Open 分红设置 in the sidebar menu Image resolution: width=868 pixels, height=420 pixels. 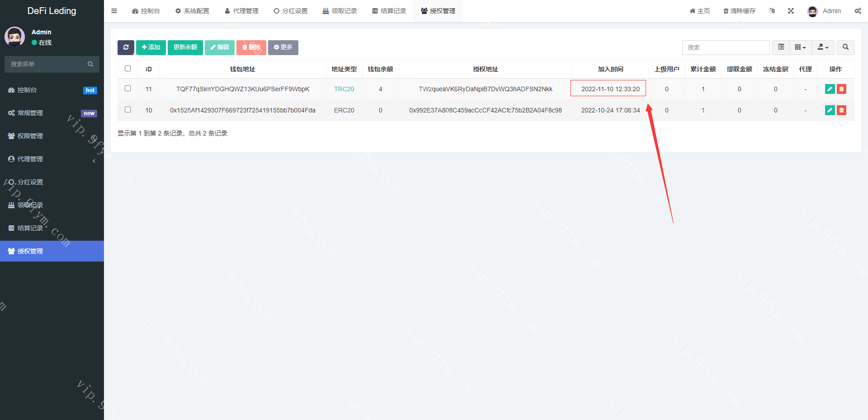tap(30, 182)
